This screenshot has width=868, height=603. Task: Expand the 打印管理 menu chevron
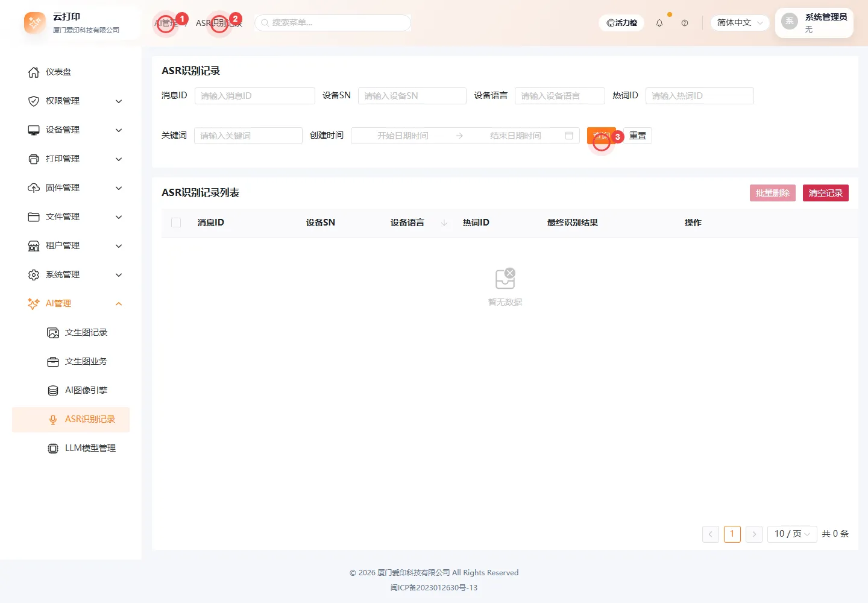119,159
